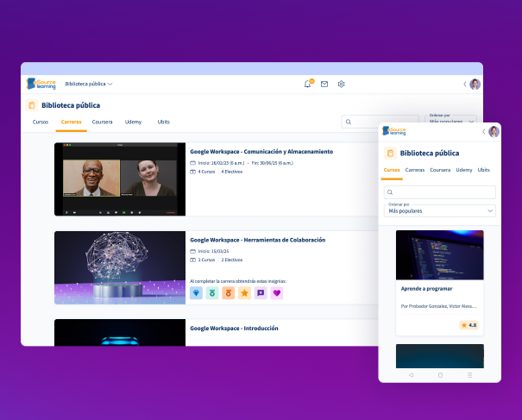Click the search magnifier icon in desktop window
The height and width of the screenshot is (420, 522).
[x=349, y=122]
